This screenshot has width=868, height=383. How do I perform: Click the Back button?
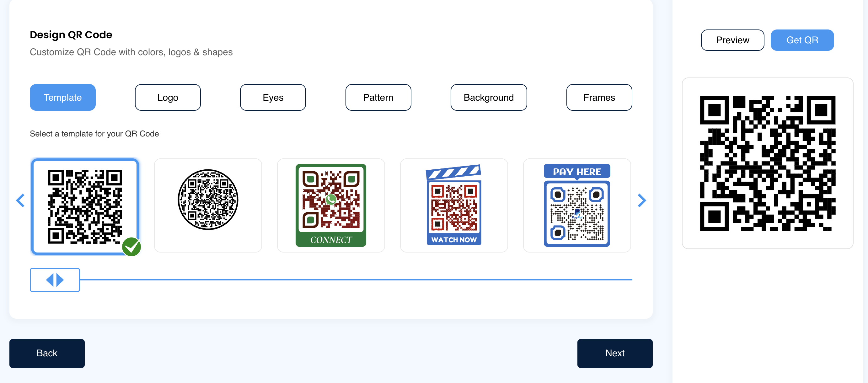tap(47, 353)
